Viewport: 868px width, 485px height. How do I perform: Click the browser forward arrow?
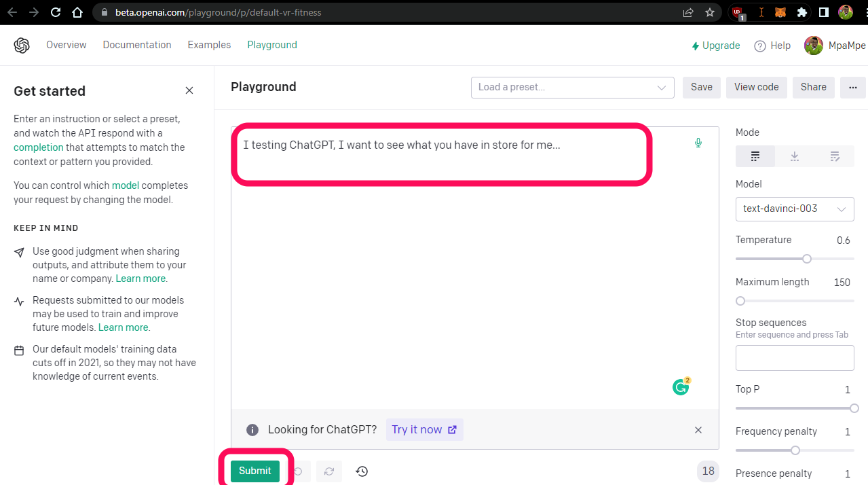pos(34,12)
